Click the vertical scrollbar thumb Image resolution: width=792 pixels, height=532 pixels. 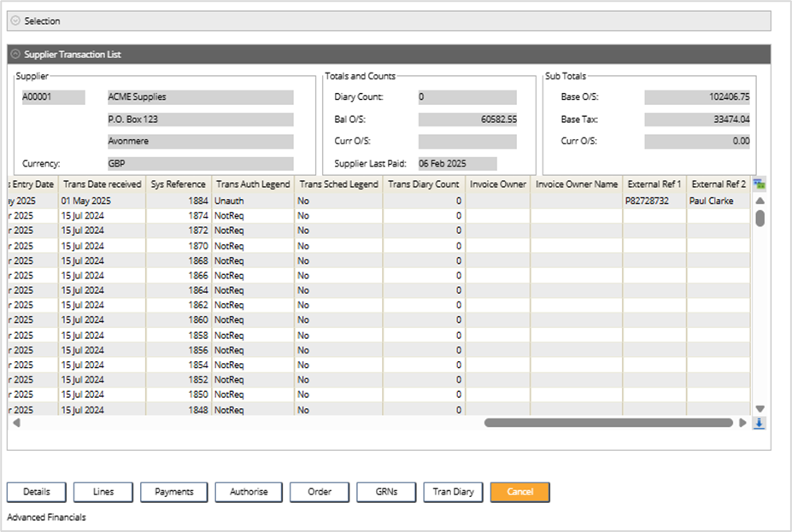point(760,219)
